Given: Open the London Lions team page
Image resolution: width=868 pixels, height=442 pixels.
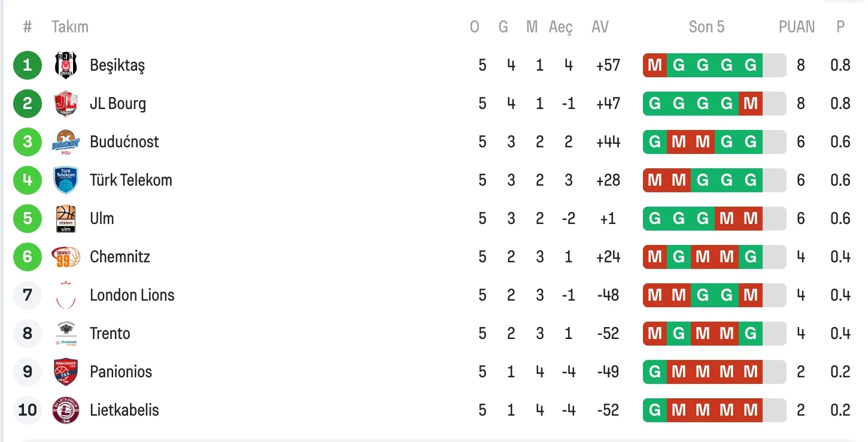Looking at the screenshot, I should [x=132, y=295].
